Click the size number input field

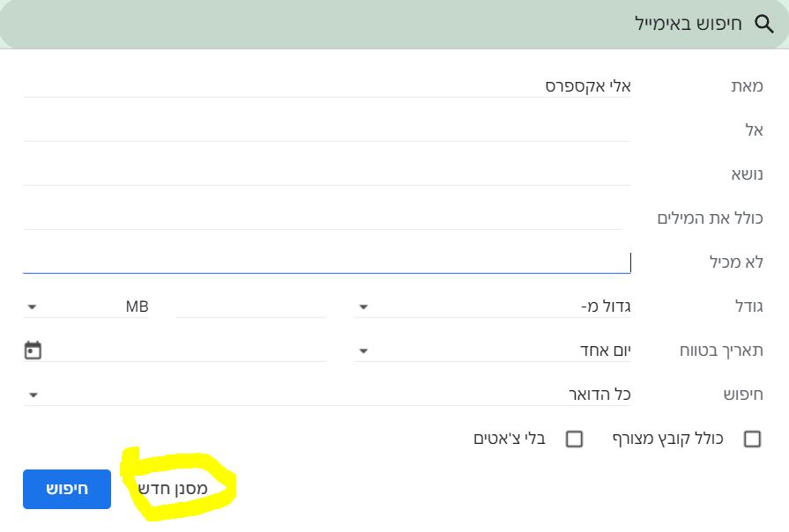251,307
